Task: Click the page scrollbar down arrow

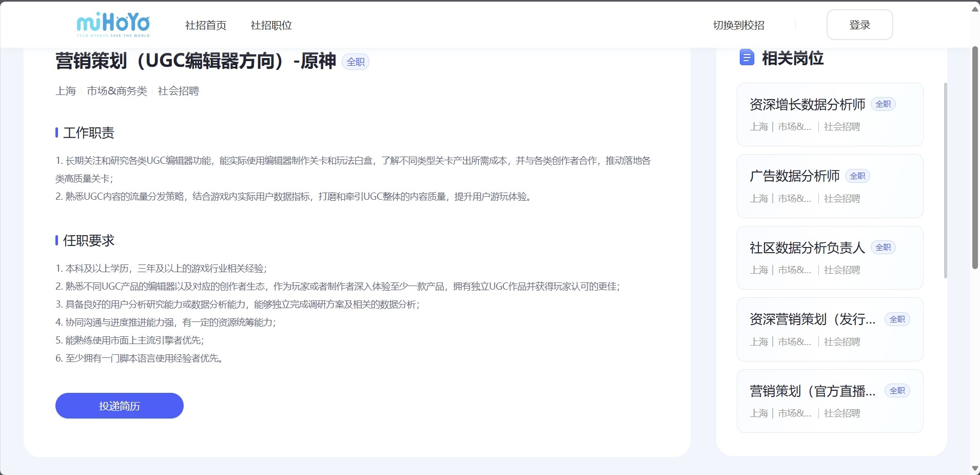Action: click(x=975, y=468)
